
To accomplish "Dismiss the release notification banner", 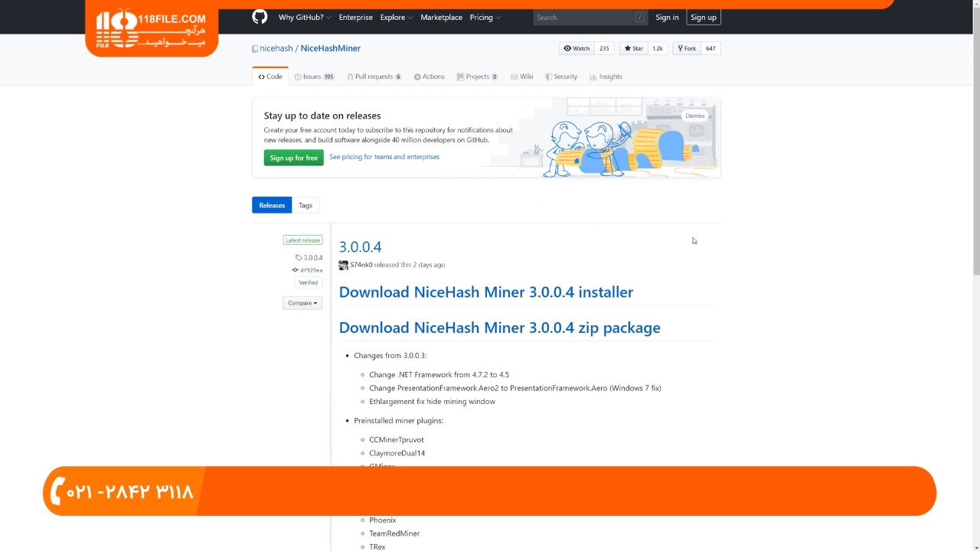I will click(x=694, y=116).
